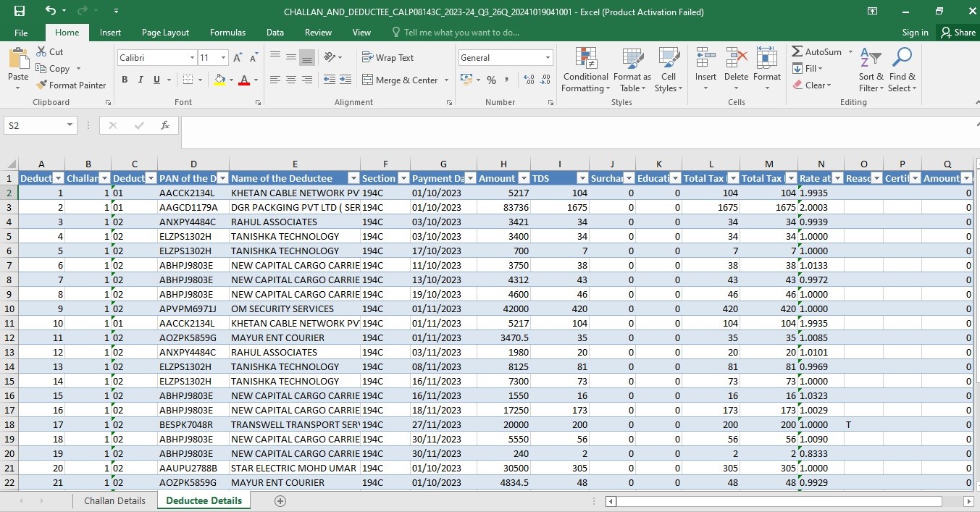Screen dimensions: 980x512
Task: Click the AutoSum button
Action: pyautogui.click(x=817, y=51)
